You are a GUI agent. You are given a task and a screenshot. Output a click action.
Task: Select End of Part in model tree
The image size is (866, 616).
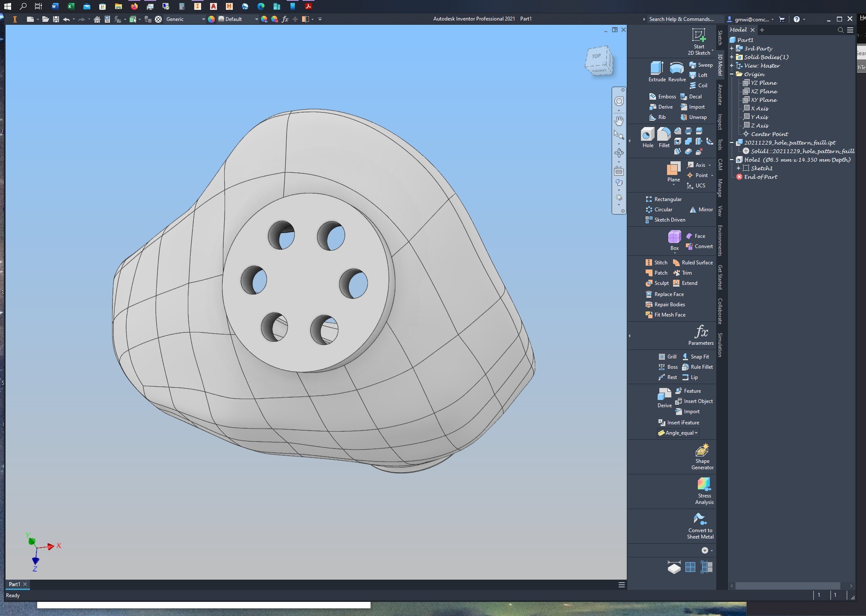(760, 177)
